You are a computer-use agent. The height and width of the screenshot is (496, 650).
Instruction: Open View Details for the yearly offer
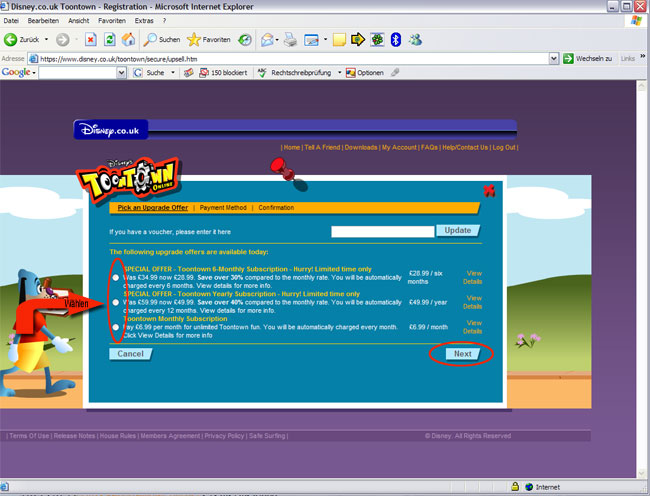point(473,302)
